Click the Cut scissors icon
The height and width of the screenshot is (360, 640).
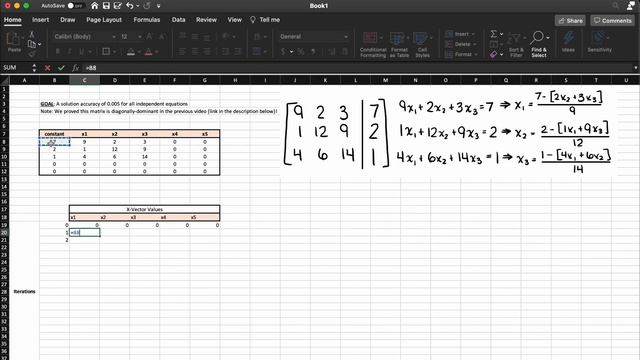point(31,34)
